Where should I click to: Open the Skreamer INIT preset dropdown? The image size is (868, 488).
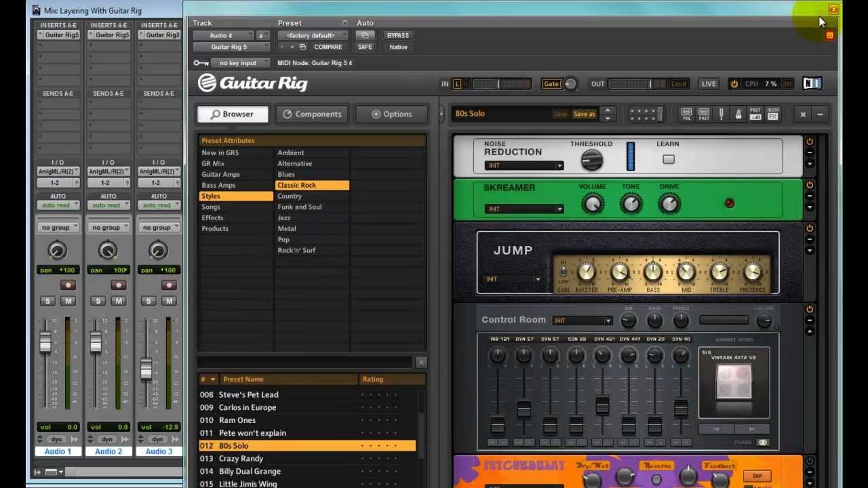click(524, 209)
